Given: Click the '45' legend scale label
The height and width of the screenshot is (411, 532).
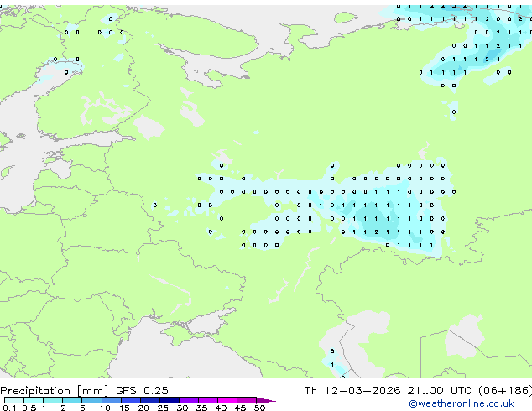Looking at the screenshot, I should point(240,408).
